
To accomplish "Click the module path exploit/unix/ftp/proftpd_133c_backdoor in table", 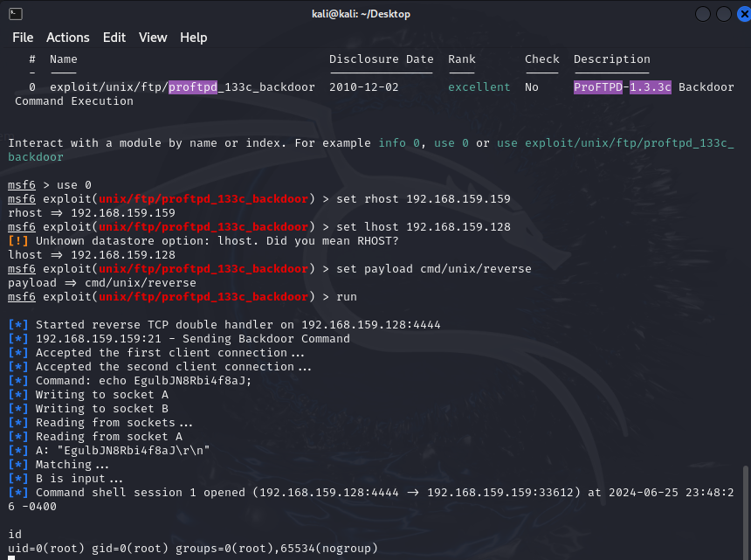I will pos(183,87).
